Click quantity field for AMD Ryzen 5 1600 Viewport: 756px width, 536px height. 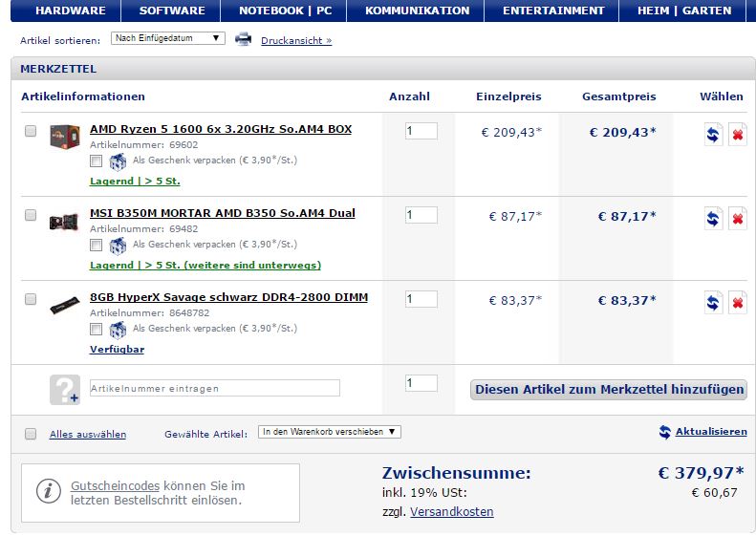point(421,131)
